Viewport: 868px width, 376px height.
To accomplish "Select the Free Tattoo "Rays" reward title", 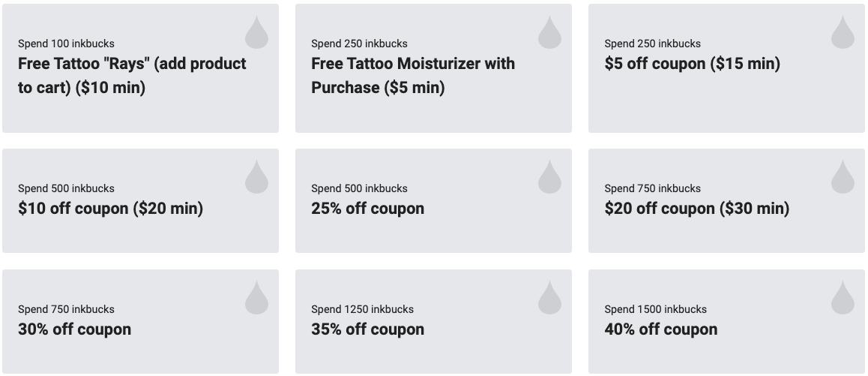I will [132, 75].
